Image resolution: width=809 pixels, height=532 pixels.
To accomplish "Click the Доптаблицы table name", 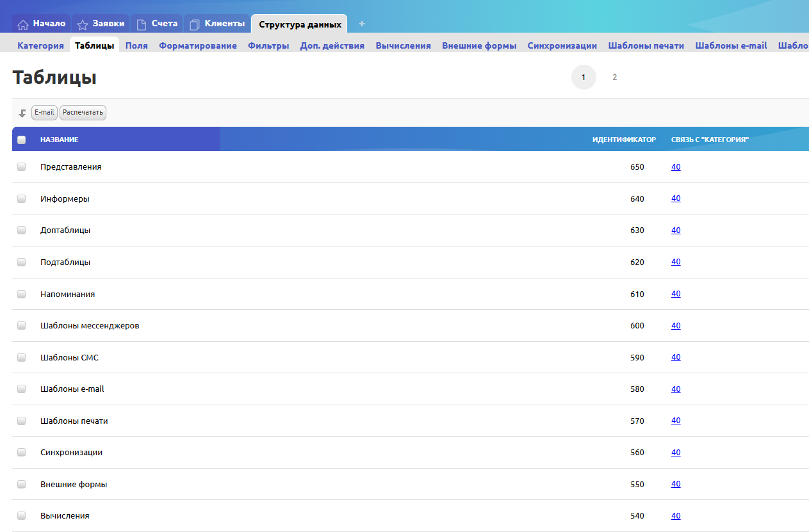I will (x=65, y=230).
